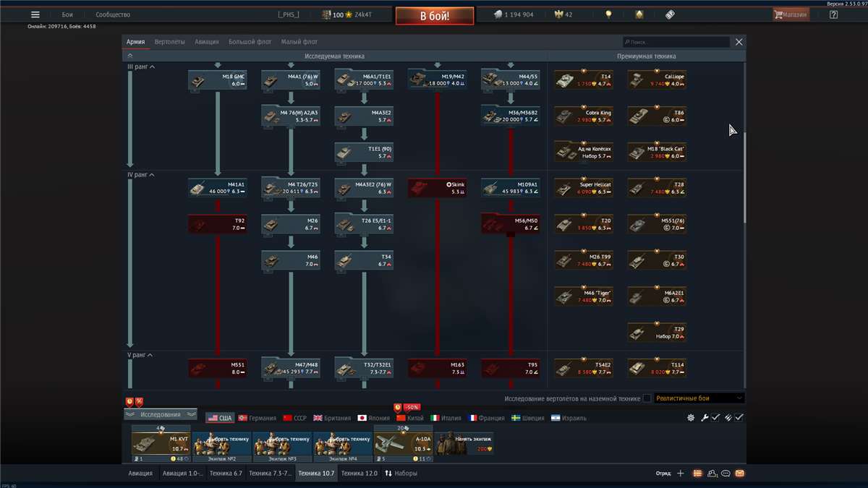Viewport: 868px width, 488px height.
Task: Open the chat bubble icon
Action: click(726, 474)
